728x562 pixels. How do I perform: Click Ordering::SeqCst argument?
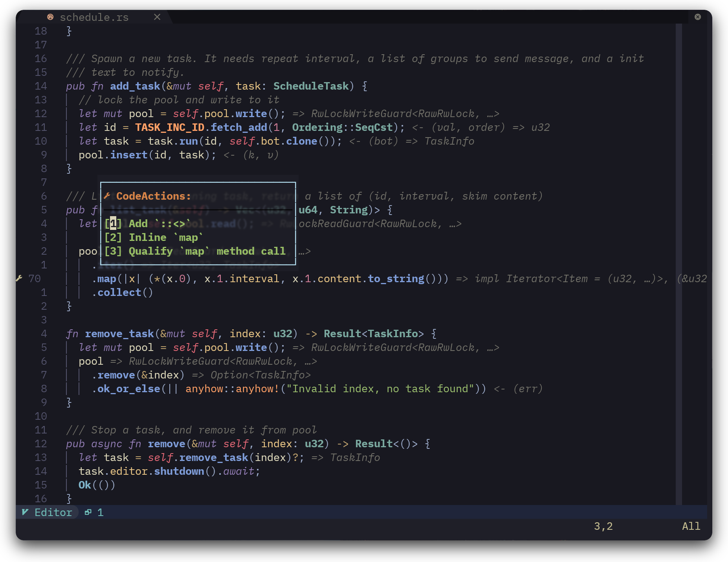point(343,127)
